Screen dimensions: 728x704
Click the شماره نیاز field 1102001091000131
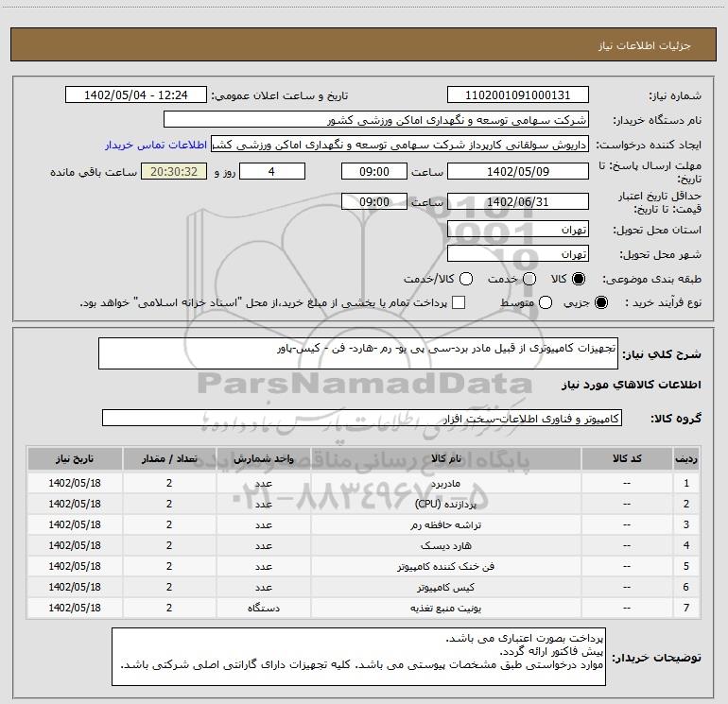tap(518, 95)
